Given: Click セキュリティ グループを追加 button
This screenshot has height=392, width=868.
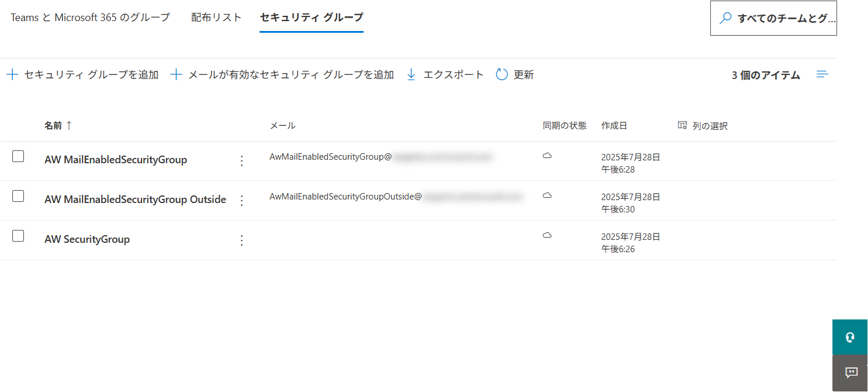Looking at the screenshot, I should (82, 75).
